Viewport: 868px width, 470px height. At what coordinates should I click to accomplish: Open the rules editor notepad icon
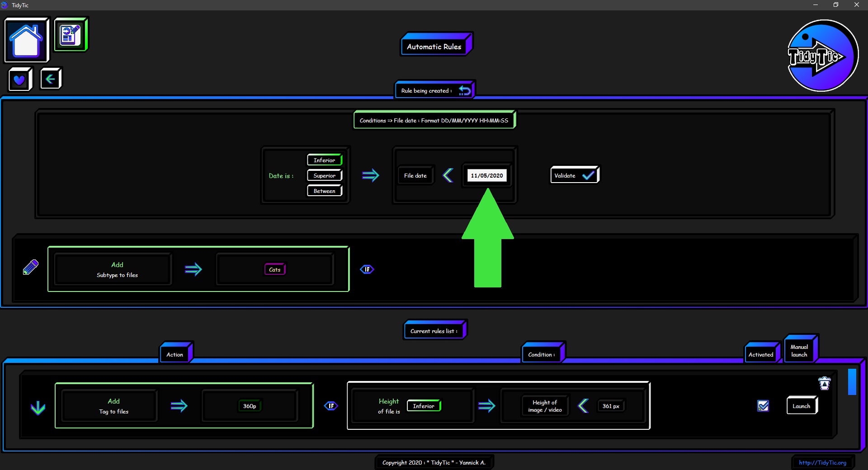pos(71,34)
